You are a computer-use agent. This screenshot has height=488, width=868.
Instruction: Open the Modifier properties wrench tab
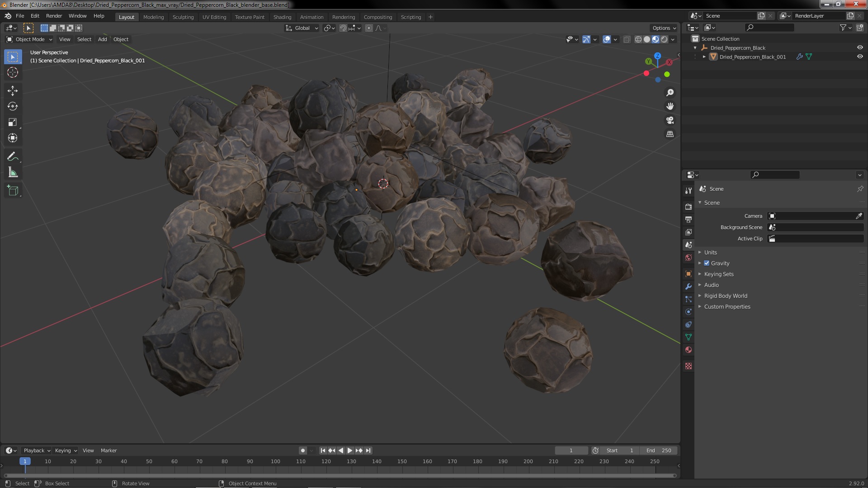tap(689, 286)
